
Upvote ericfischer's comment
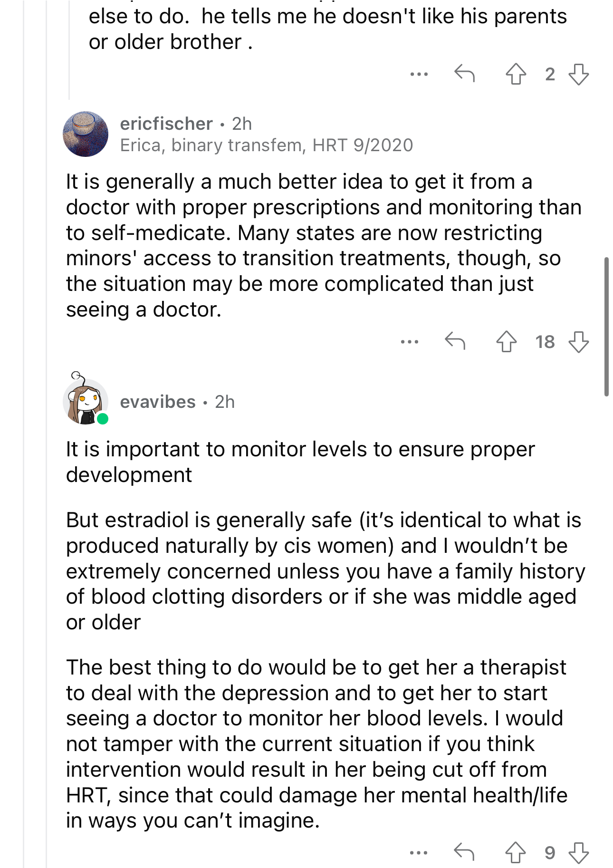[x=506, y=341]
